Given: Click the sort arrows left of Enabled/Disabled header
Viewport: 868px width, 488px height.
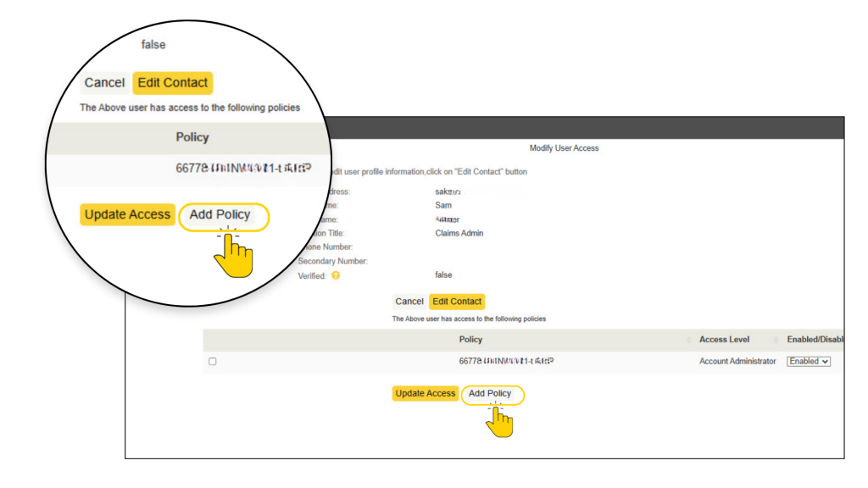Looking at the screenshot, I should pyautogui.click(x=776, y=340).
